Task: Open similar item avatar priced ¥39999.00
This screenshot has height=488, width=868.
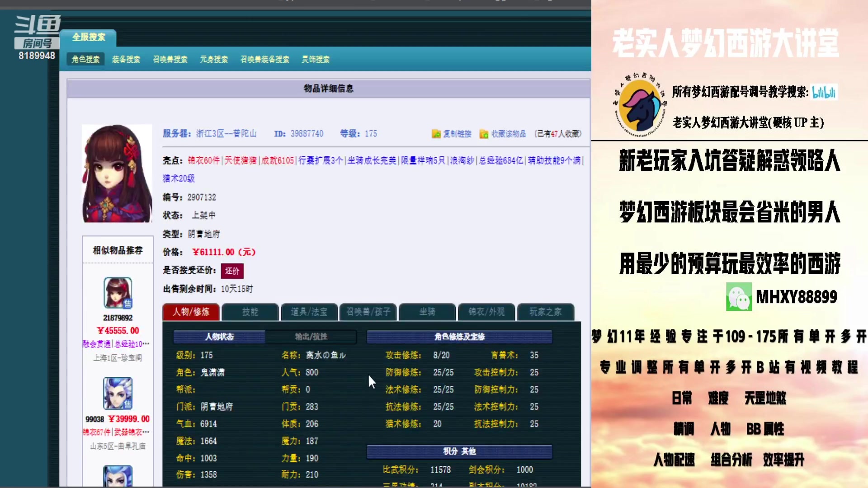Action: [118, 393]
